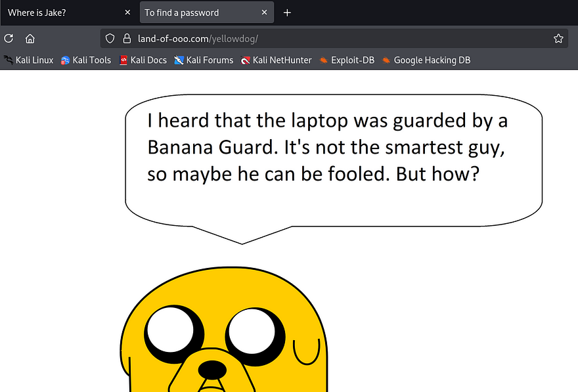Open a new tab with plus button

pos(287,12)
